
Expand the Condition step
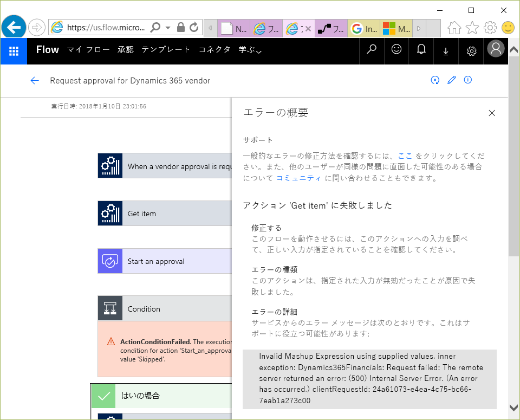point(165,308)
